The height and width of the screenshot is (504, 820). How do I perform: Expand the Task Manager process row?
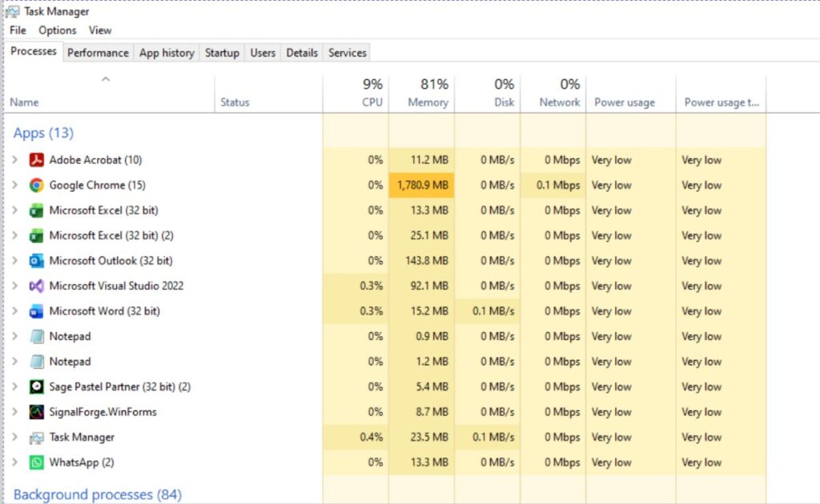click(x=14, y=437)
